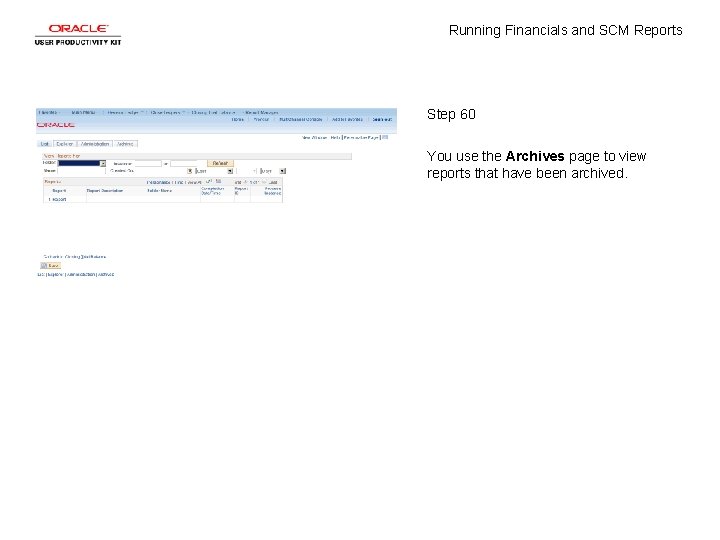
Task: Click the Completion Date/Time column header
Action: (213, 191)
